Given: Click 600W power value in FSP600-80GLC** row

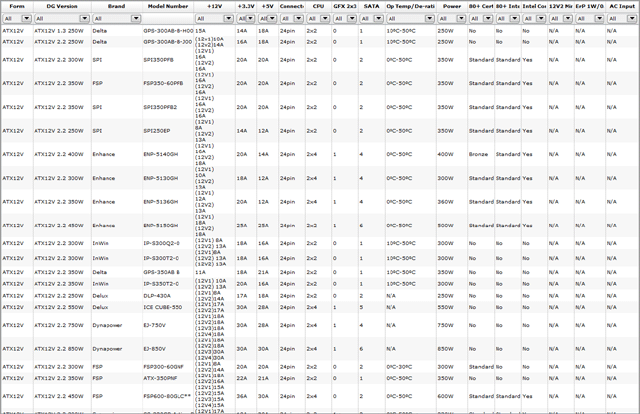Looking at the screenshot, I should [x=445, y=396].
